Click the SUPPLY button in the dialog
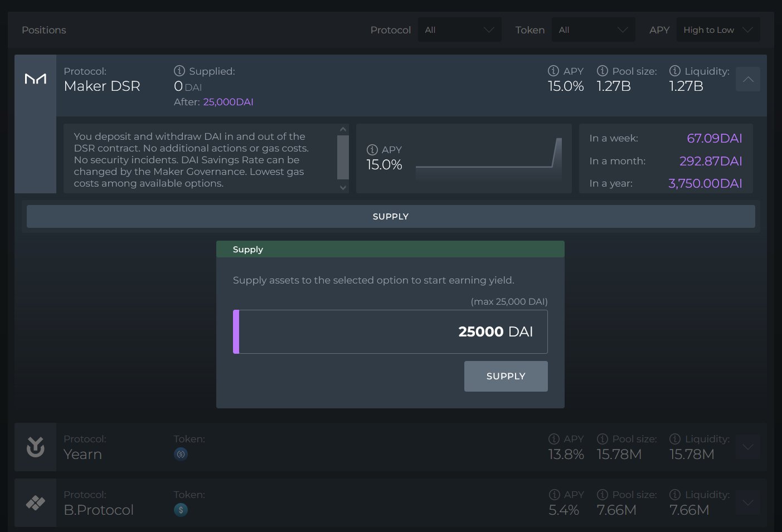This screenshot has height=532, width=782. click(x=506, y=376)
